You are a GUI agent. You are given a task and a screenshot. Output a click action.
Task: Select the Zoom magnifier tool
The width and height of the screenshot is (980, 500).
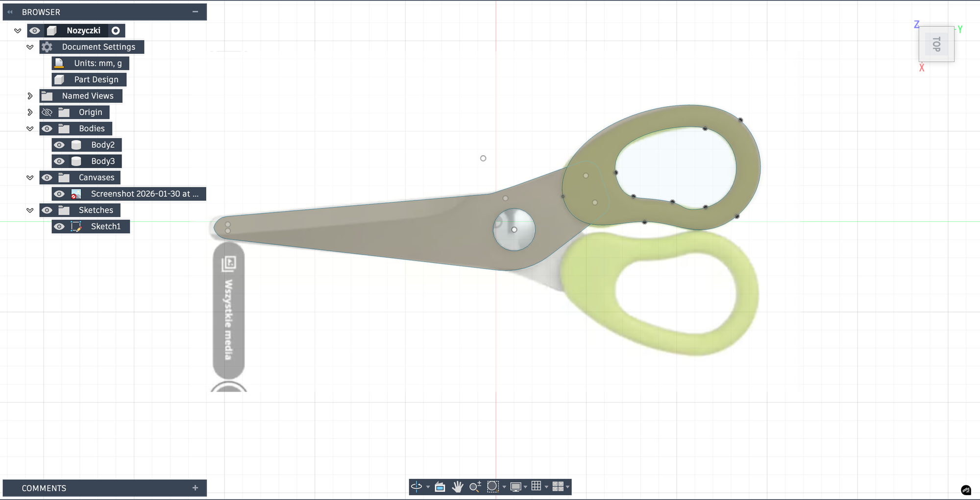[x=475, y=487]
